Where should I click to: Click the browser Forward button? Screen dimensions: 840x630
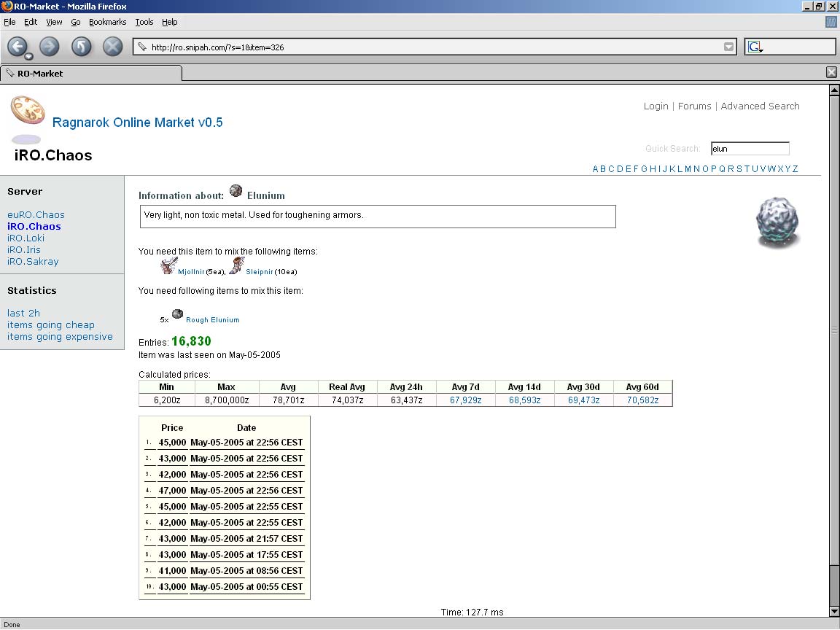tap(50, 47)
